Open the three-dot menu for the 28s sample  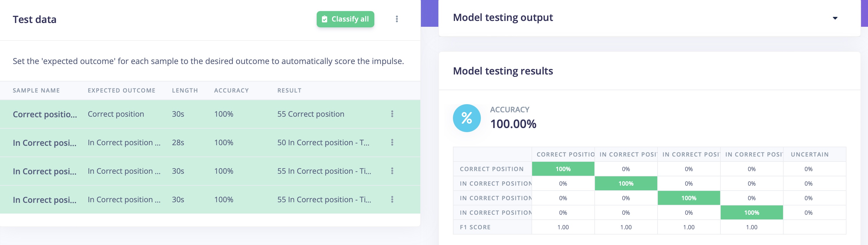(392, 143)
